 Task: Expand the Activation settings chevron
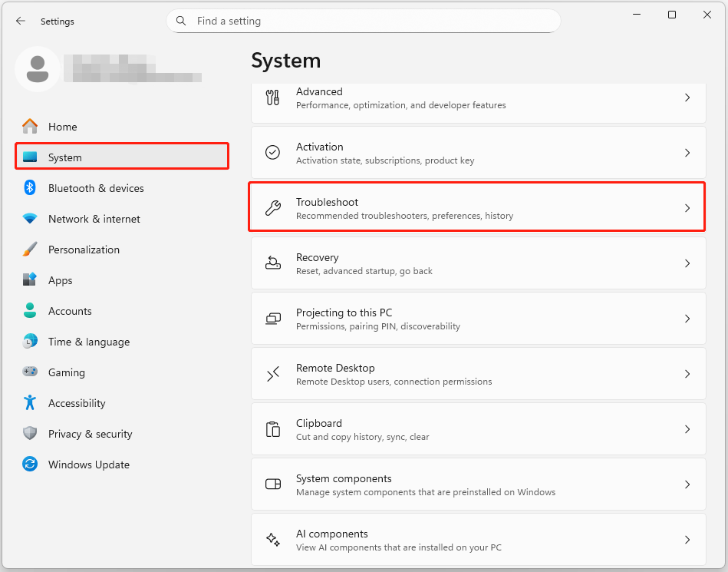687,153
